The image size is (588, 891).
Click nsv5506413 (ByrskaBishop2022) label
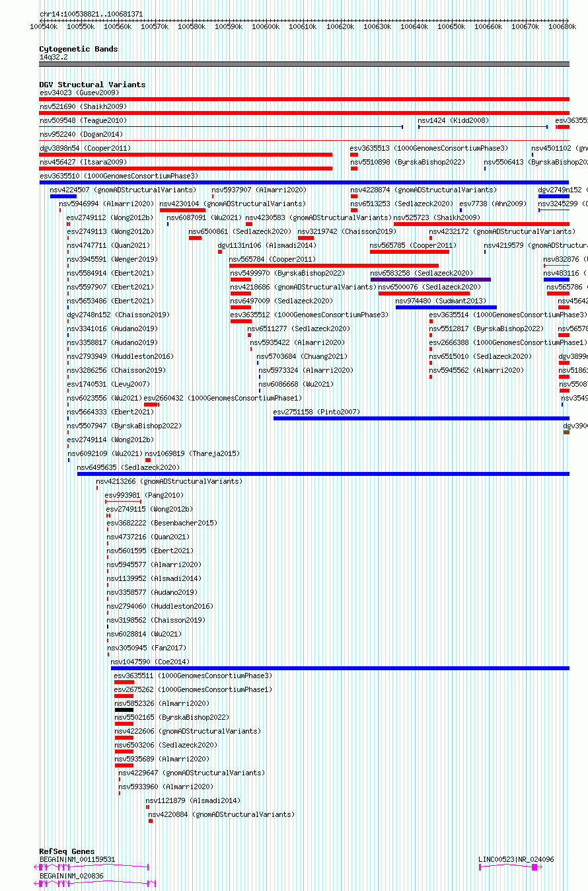pyautogui.click(x=535, y=162)
